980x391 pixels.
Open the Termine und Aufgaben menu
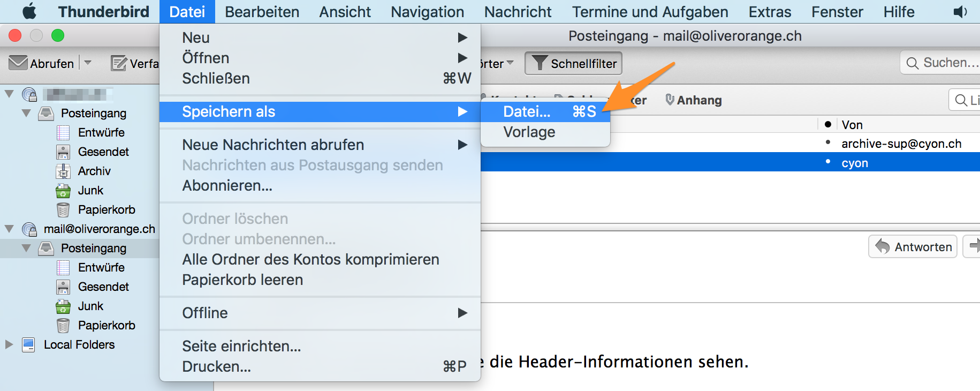pos(650,12)
